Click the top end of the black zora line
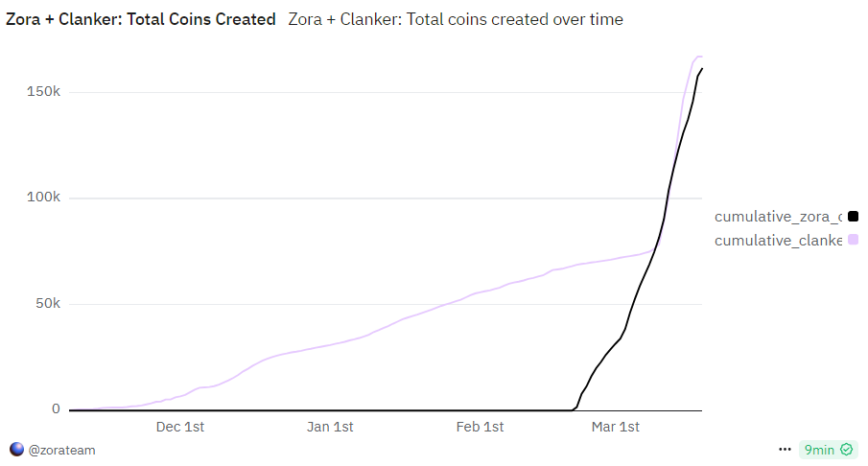This screenshot has height=466, width=868. point(701,69)
